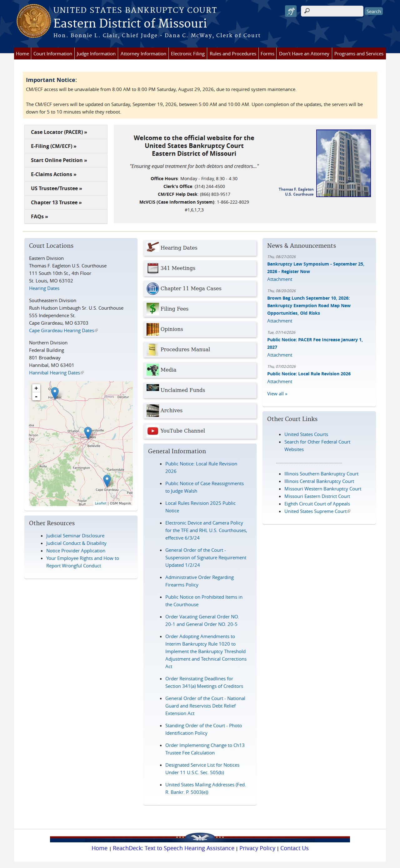
Task: Click the site search text field
Action: [x=332, y=11]
